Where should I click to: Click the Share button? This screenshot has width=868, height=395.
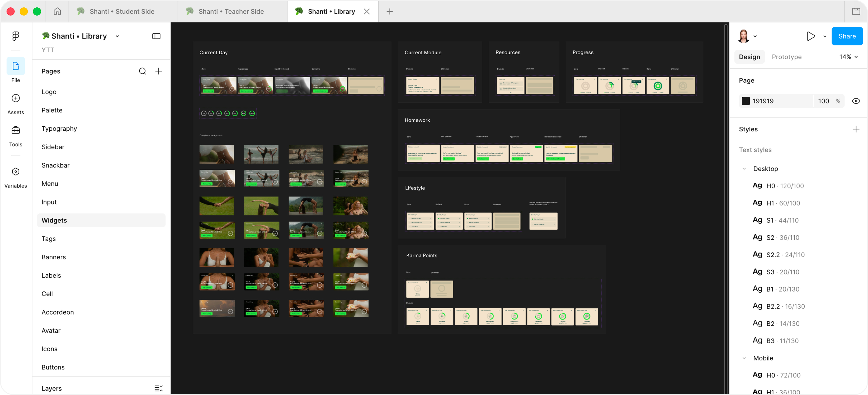click(847, 36)
